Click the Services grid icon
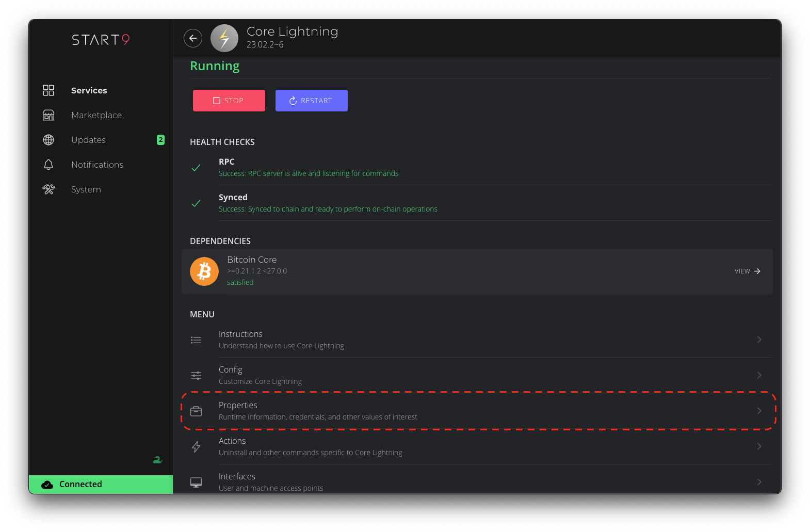 coord(48,90)
